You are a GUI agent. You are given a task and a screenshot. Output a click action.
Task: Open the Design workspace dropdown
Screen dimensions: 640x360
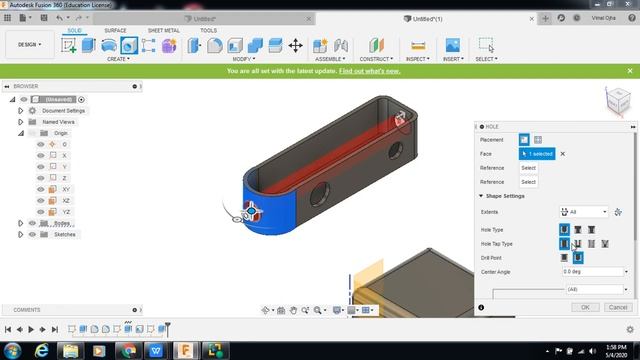[29, 44]
